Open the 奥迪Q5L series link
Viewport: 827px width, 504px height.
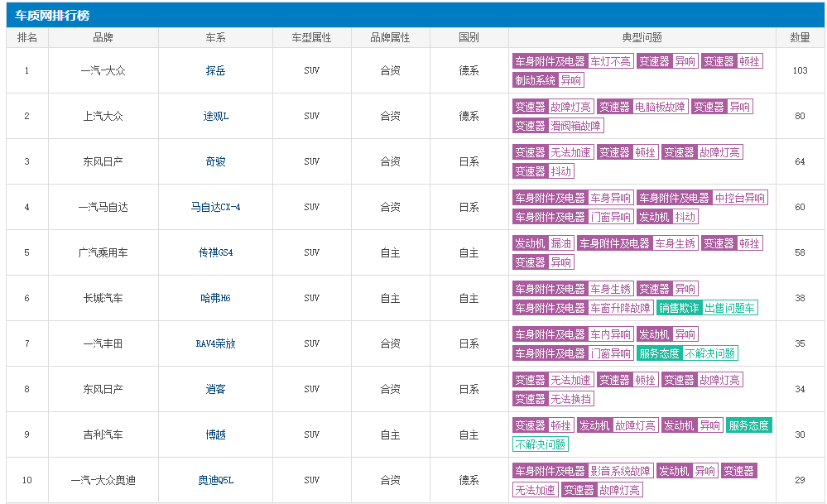[x=215, y=480]
